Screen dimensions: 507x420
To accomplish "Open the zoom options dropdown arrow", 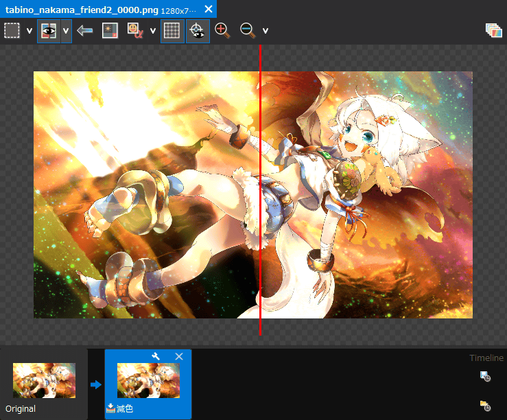I will pyautogui.click(x=266, y=31).
